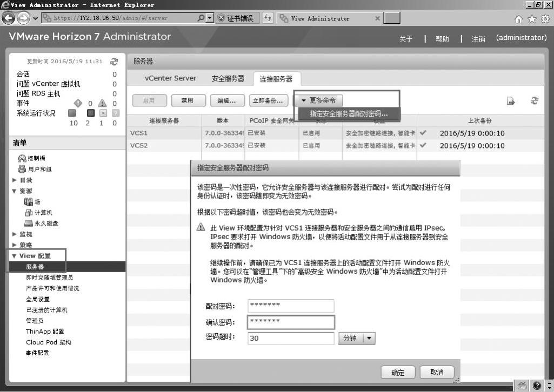This screenshot has width=554, height=392.
Task: Click the 关于 link in header
Action: [405, 39]
